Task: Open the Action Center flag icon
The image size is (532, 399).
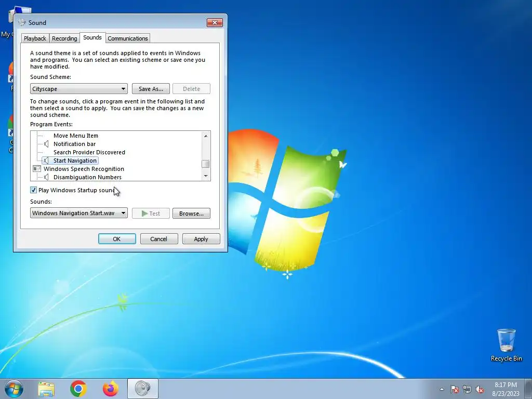Action: coord(455,389)
